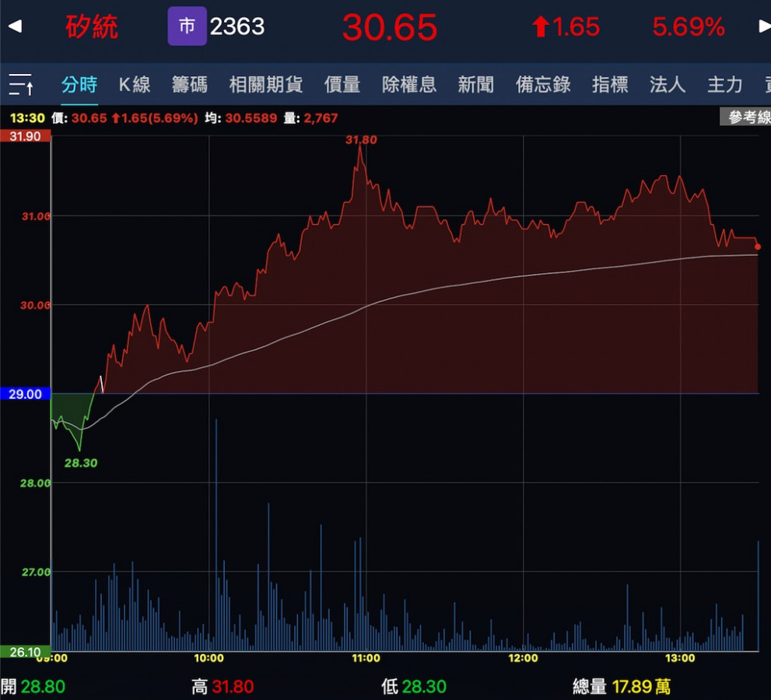Open the 除權息 tab

click(x=409, y=85)
